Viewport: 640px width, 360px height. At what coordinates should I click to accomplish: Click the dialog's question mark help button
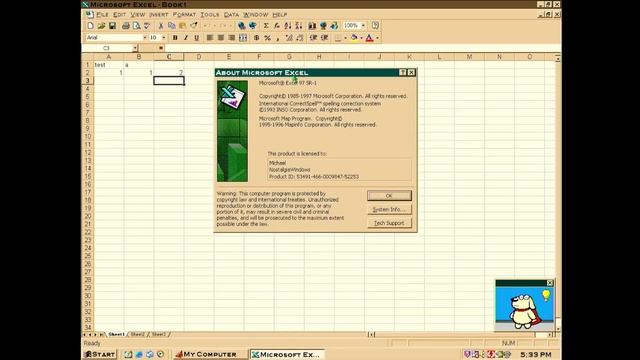point(403,73)
